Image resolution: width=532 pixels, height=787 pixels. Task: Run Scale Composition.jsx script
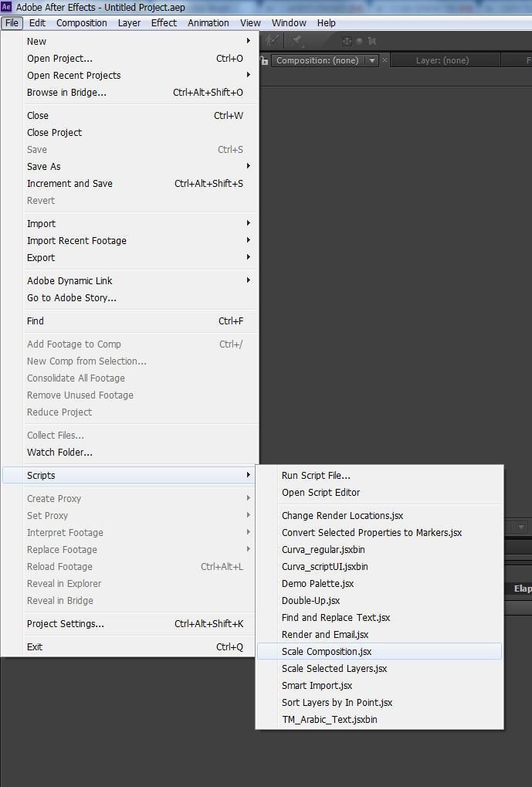379,652
